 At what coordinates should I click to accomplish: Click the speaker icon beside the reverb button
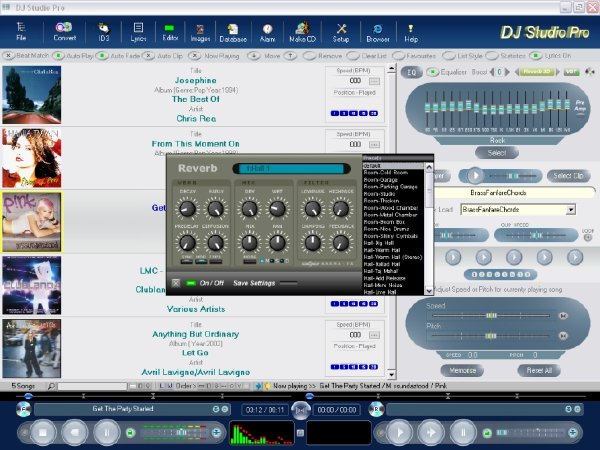coord(590,72)
